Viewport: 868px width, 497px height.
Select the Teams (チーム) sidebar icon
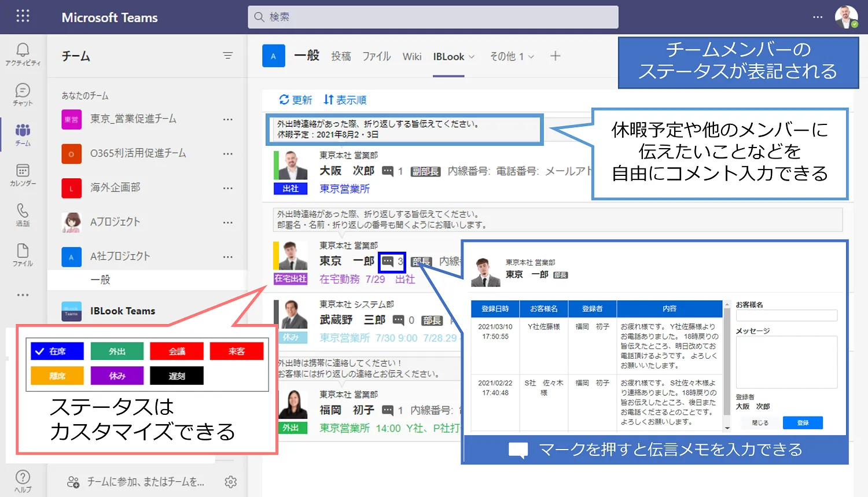(23, 134)
